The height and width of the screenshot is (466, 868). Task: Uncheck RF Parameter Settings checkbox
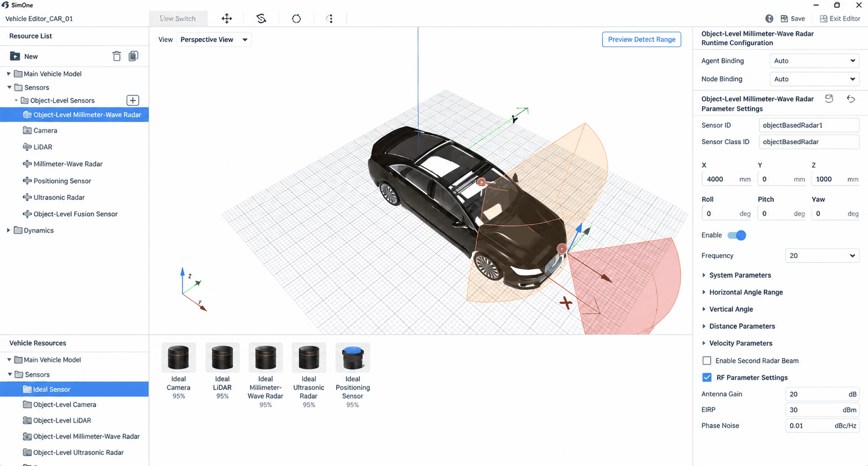point(707,377)
